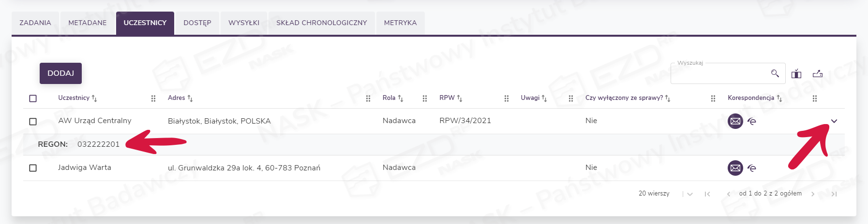This screenshot has width=868, height=224.
Task: Open the 20 wierszy rows-per-page dropdown
Action: 690,194
